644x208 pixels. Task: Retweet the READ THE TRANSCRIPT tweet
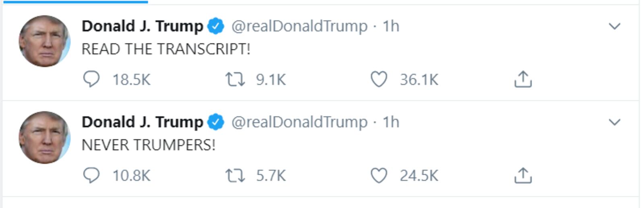point(235,79)
